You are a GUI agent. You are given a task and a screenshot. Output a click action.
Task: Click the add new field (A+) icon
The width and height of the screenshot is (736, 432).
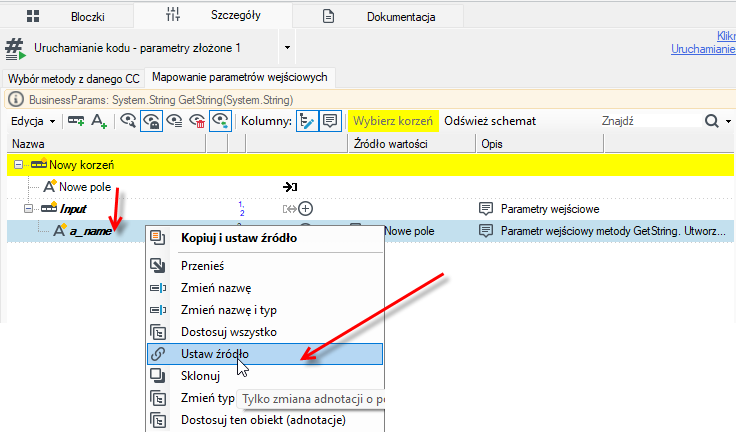(x=99, y=121)
